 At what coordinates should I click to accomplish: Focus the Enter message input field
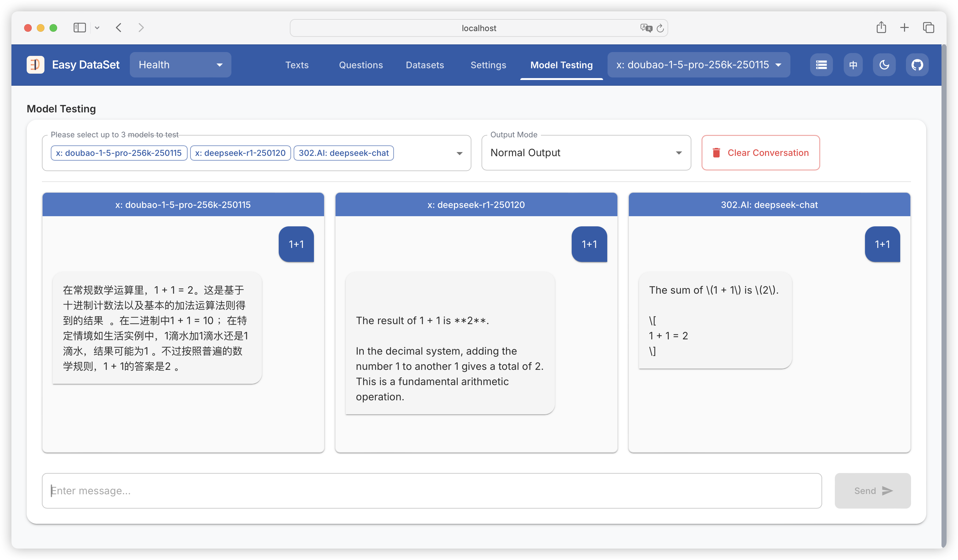click(431, 490)
